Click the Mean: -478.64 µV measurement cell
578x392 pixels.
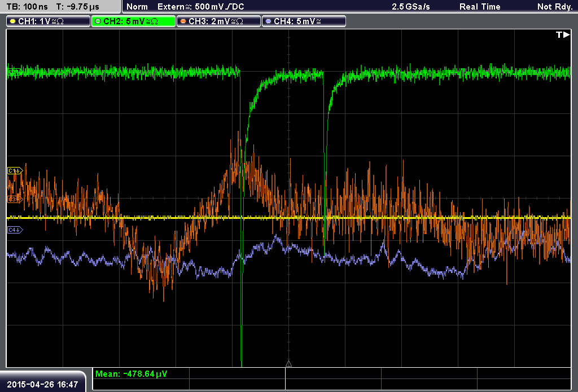point(141,373)
